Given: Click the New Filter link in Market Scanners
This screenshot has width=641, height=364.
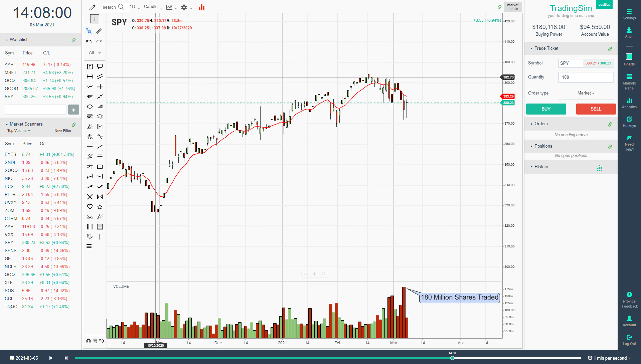Looking at the screenshot, I should [x=63, y=131].
